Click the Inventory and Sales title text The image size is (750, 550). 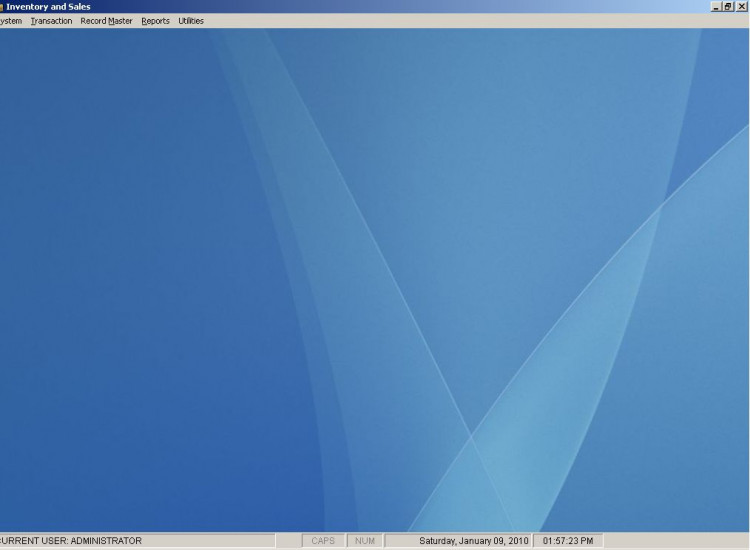pos(48,7)
